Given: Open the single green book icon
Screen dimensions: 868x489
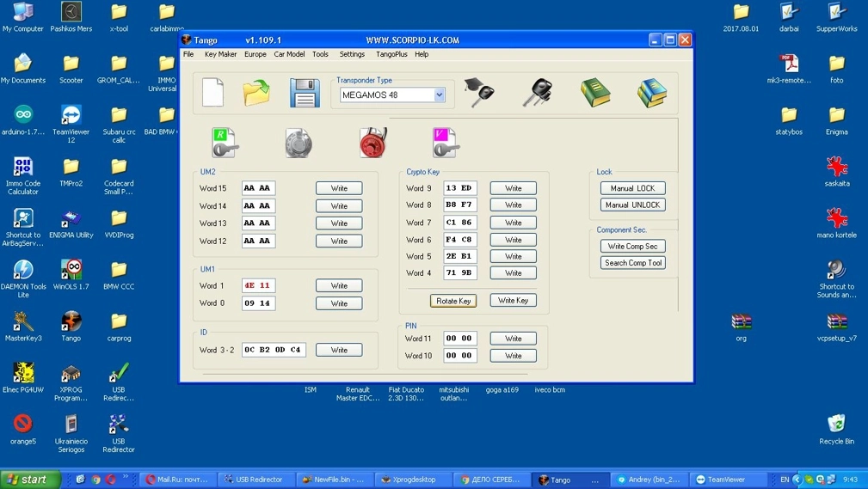Looking at the screenshot, I should point(595,92).
